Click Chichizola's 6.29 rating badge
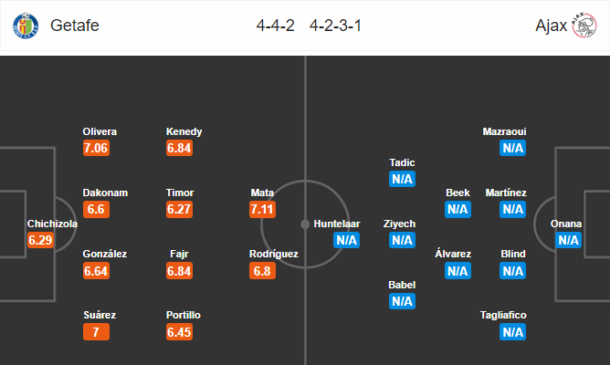The height and width of the screenshot is (365, 610). (40, 240)
